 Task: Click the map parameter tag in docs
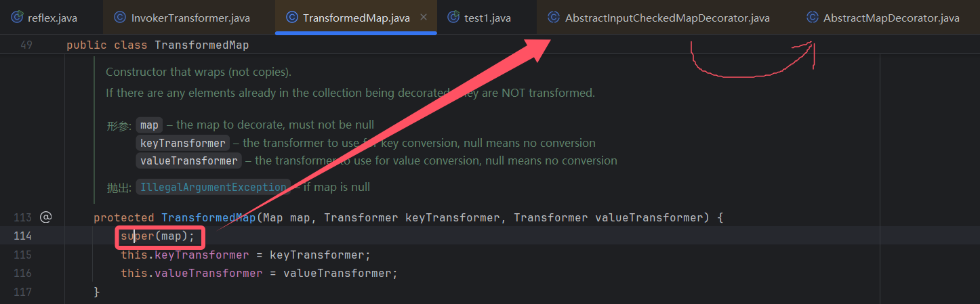click(149, 125)
